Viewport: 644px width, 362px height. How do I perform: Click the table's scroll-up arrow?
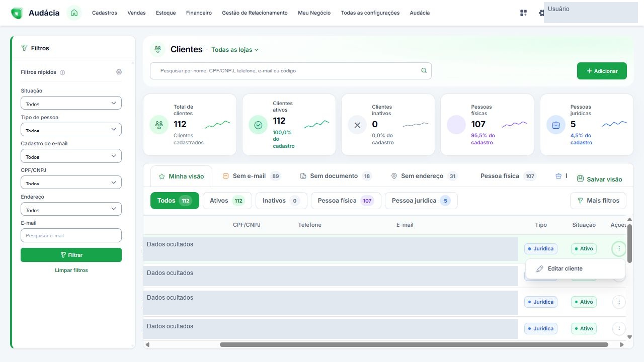pyautogui.click(x=629, y=220)
